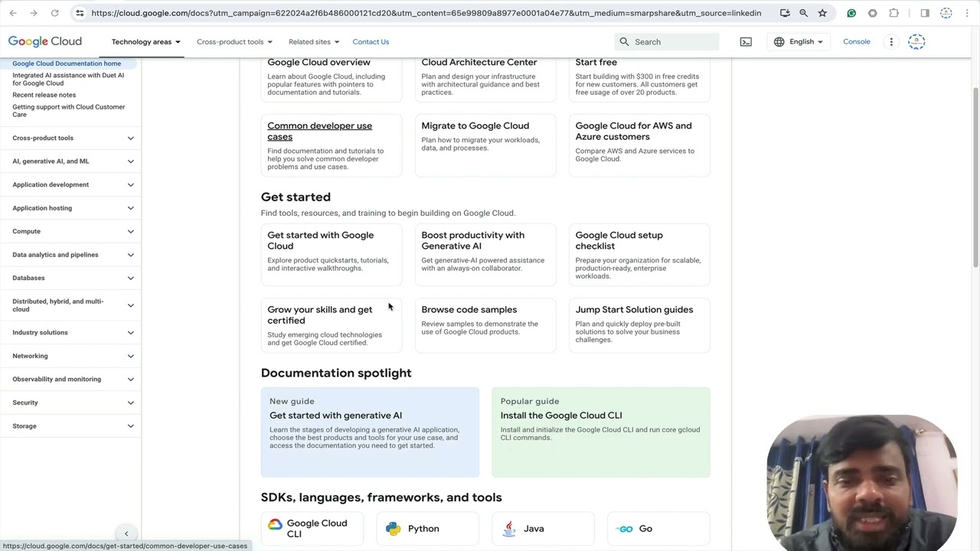Click the browser back arrow
This screenshot has height=551, width=980.
[x=13, y=13]
